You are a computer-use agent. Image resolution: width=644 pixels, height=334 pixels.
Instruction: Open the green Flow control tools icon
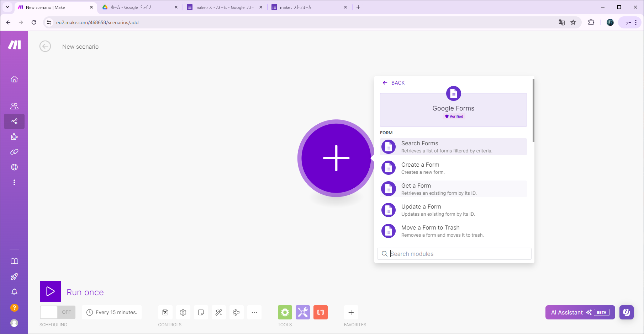[285, 312]
